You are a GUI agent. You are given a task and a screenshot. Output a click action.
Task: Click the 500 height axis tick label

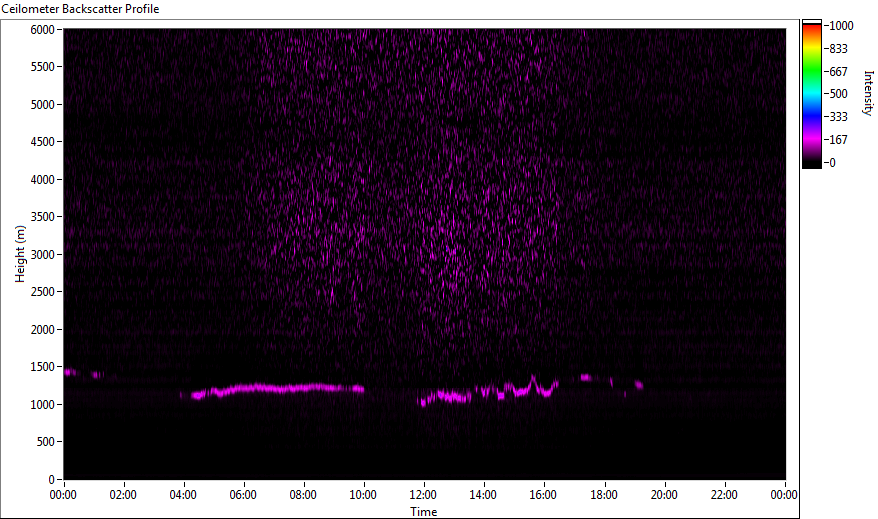(46, 442)
